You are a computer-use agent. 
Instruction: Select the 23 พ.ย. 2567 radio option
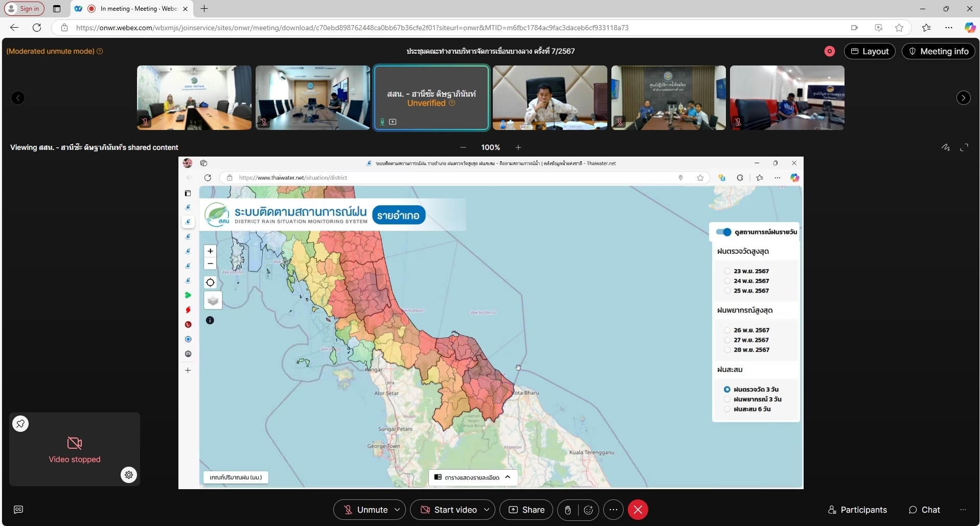tap(727, 271)
